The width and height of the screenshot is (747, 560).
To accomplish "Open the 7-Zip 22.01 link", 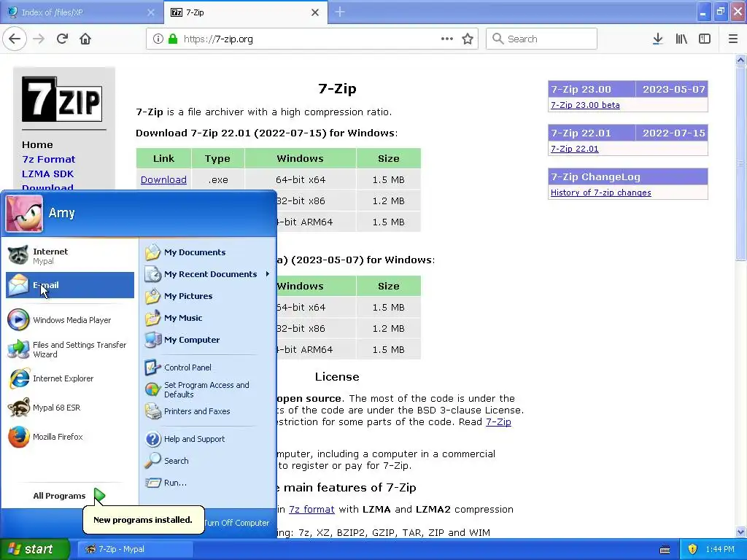I will click(x=575, y=149).
